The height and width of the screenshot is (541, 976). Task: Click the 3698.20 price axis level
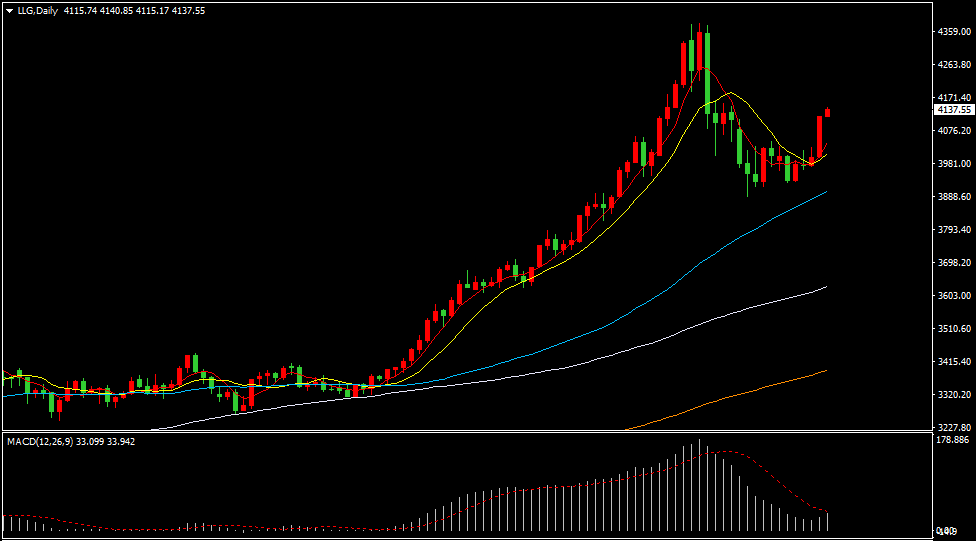coord(954,262)
